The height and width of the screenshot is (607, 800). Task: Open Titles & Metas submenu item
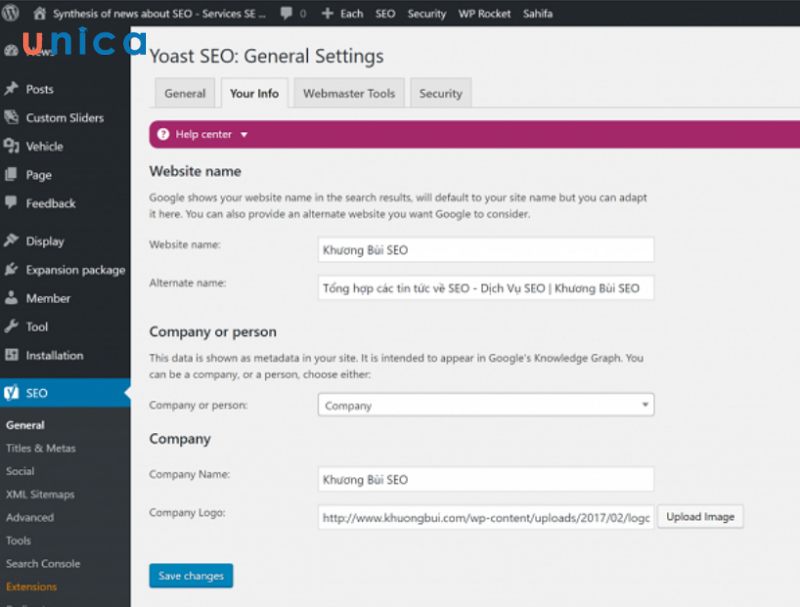pos(40,448)
